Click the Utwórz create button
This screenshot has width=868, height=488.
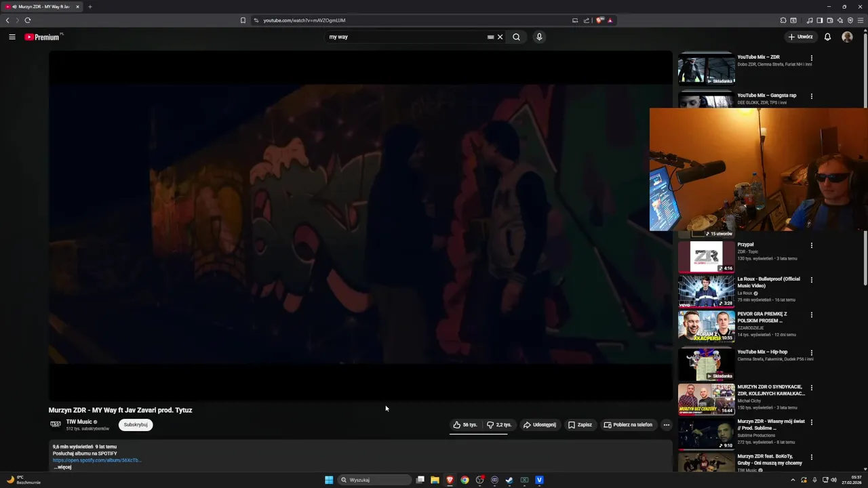click(800, 37)
